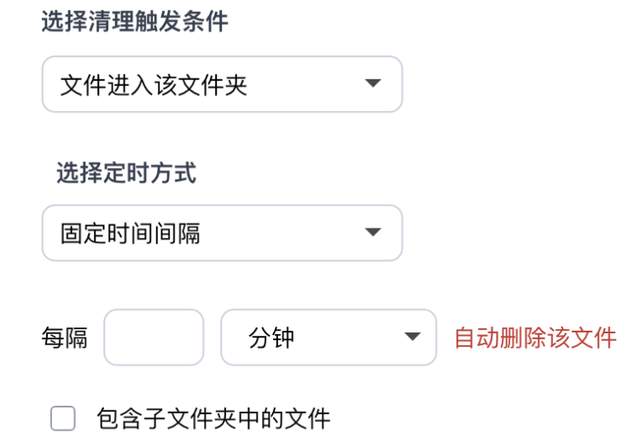Enable the 包含子文件夹中的文件 checkbox

(x=63, y=418)
